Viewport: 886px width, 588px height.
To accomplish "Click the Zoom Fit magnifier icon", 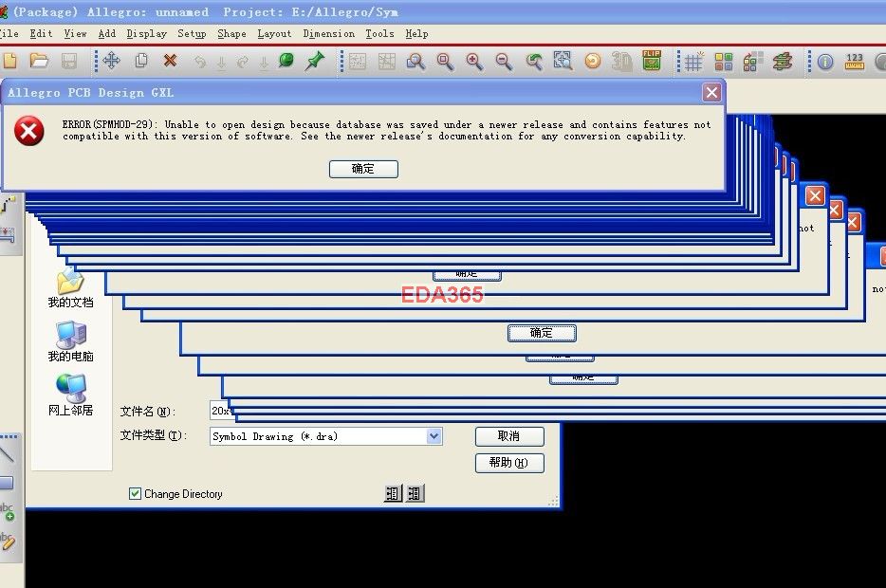I will (x=415, y=61).
